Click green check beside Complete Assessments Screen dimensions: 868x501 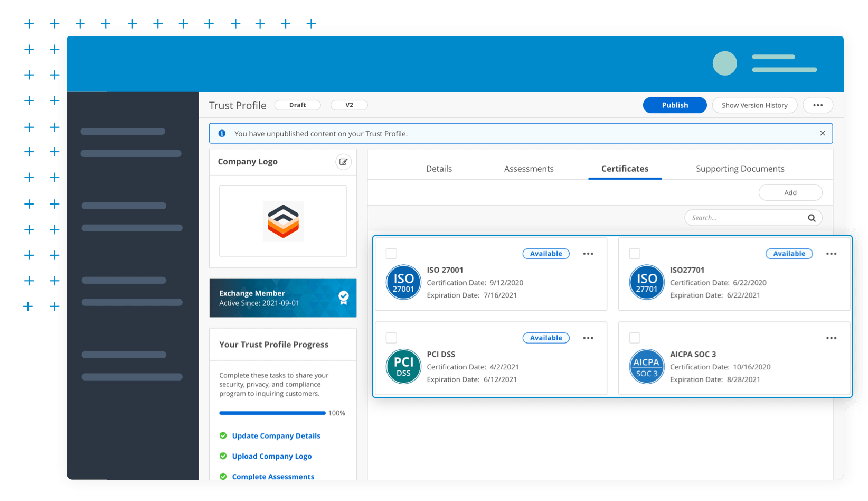click(x=223, y=476)
